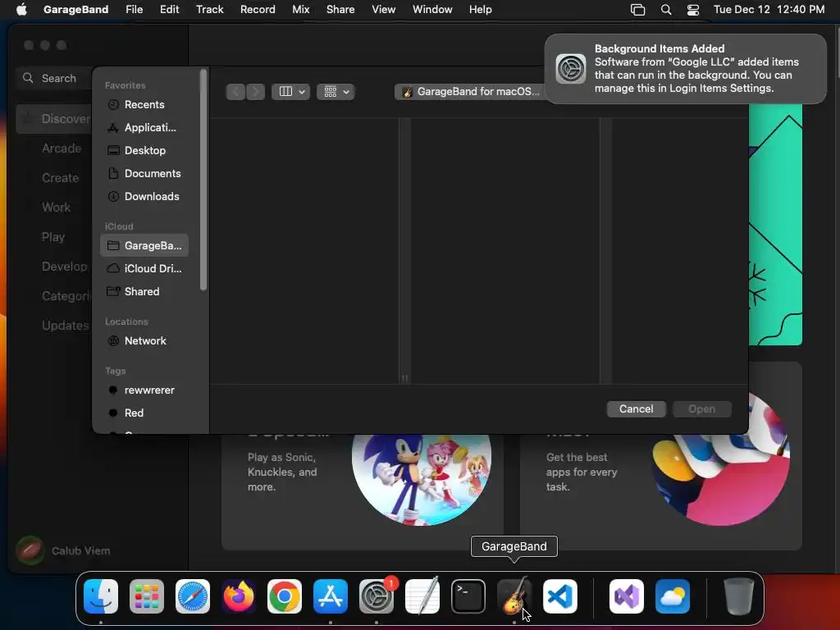Open GarageBand for macOS location popup
The height and width of the screenshot is (630, 840).
coord(470,92)
